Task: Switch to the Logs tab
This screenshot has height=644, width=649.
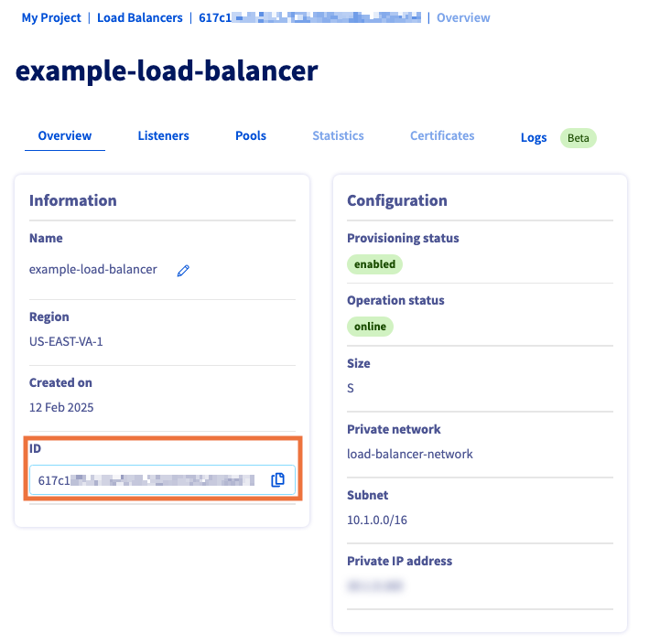Action: [x=534, y=138]
